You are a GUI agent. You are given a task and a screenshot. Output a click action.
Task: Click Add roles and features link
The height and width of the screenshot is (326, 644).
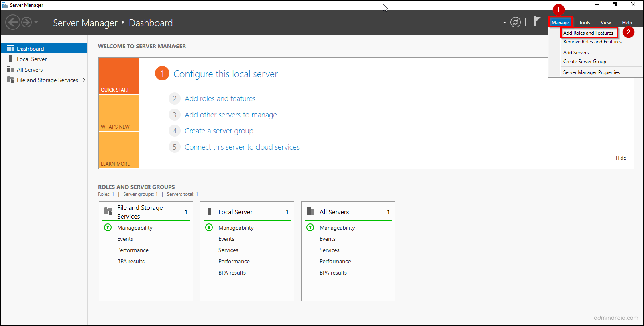click(x=220, y=98)
